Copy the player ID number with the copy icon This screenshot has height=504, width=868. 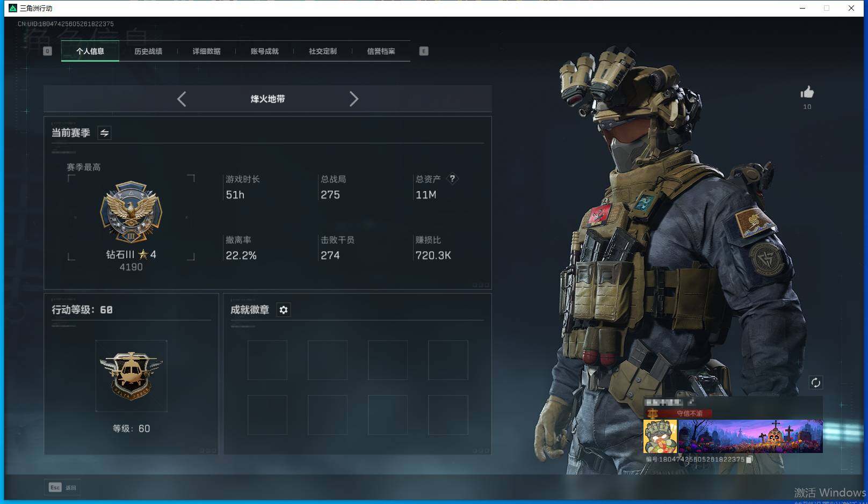tap(749, 459)
